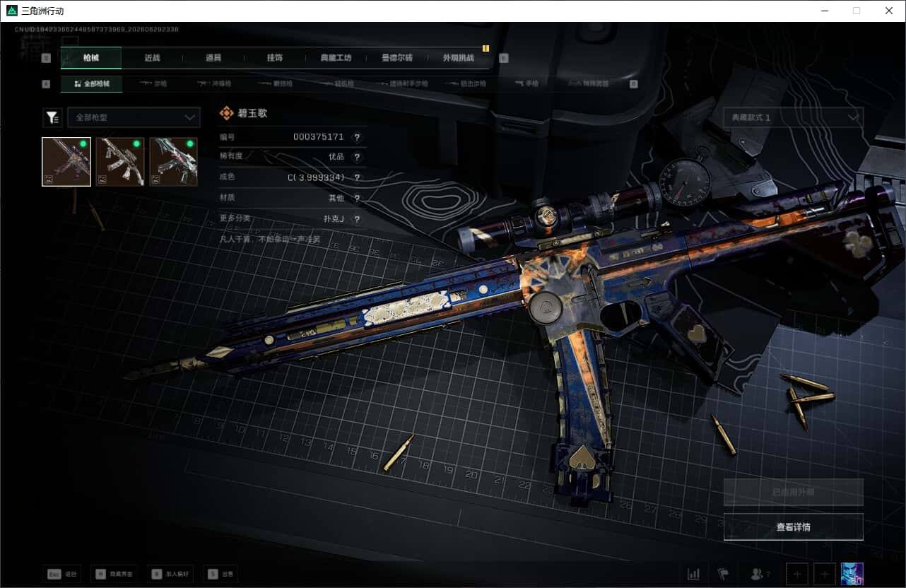Viewport: 906px width, 588px height.
Task: Open the weapon filter icon
Action: 52,117
